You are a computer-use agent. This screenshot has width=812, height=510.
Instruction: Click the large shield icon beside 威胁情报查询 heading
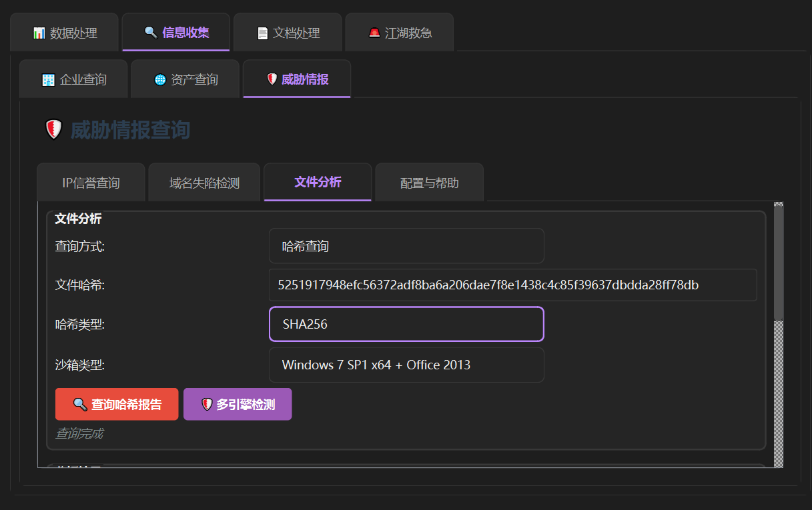point(53,130)
